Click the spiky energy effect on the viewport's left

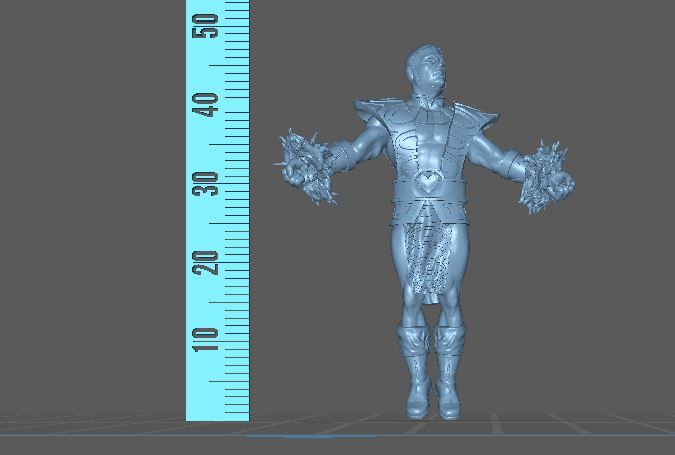[x=306, y=166]
